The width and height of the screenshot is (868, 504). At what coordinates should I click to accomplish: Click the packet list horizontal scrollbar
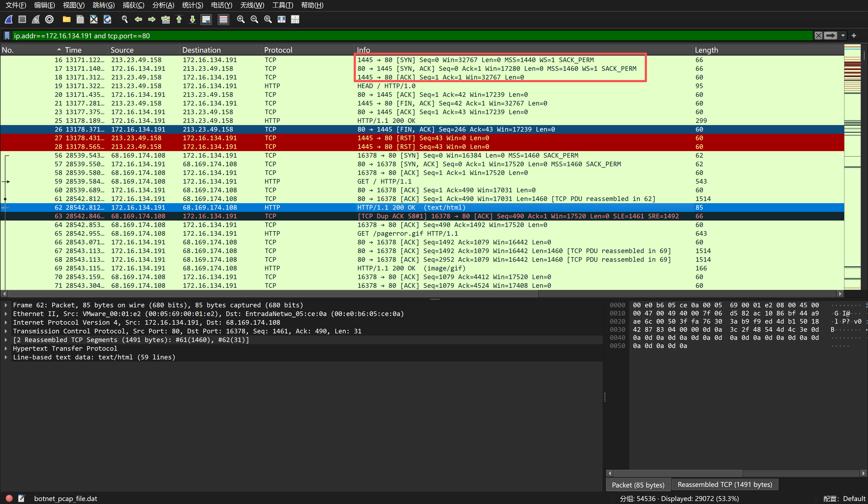[272, 294]
